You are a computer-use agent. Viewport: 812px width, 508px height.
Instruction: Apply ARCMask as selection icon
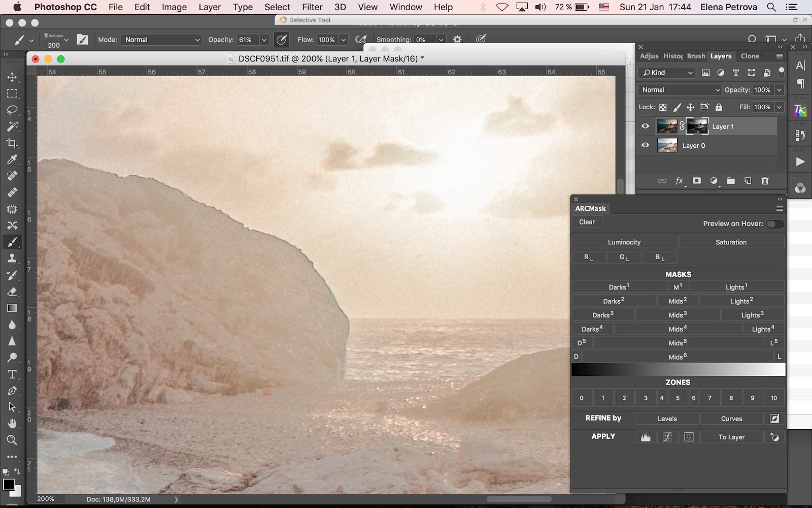click(689, 437)
